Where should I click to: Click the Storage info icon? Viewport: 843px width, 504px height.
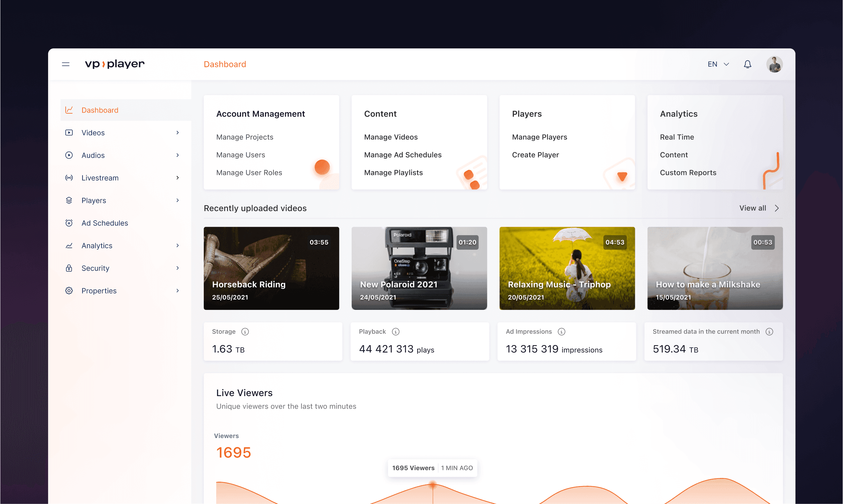click(x=245, y=331)
